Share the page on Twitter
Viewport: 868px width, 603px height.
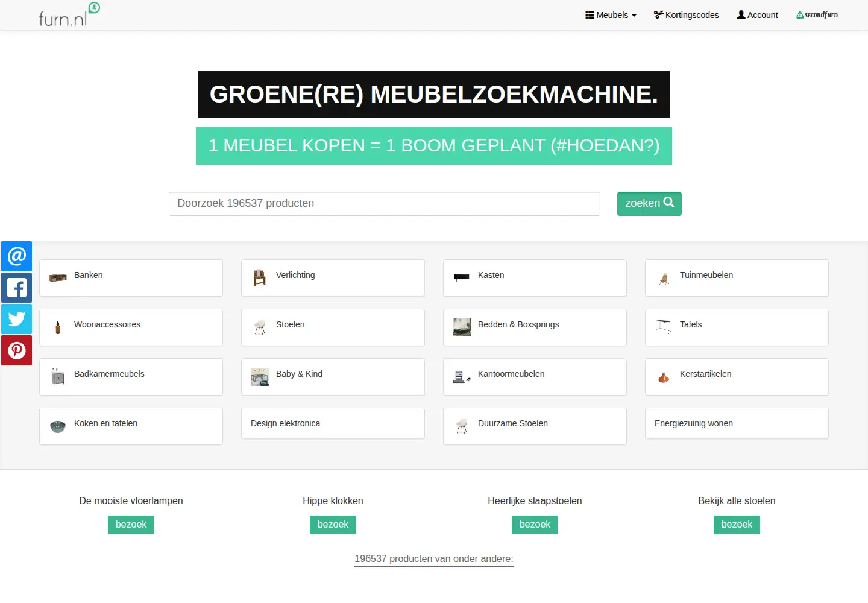click(x=16, y=319)
